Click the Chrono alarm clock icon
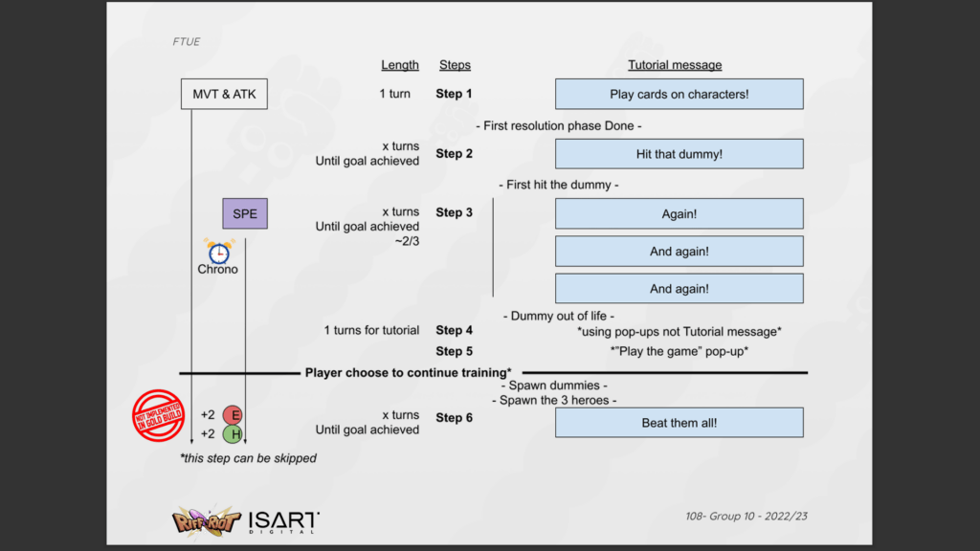980x551 pixels. pyautogui.click(x=219, y=252)
